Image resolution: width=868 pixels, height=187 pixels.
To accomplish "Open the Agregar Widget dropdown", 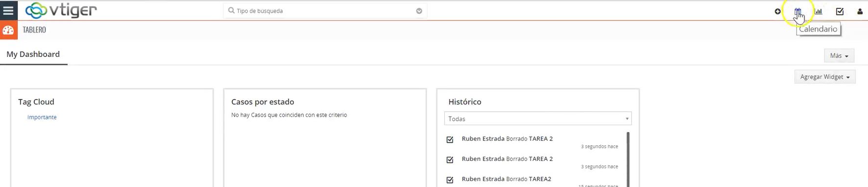I will click(x=825, y=77).
